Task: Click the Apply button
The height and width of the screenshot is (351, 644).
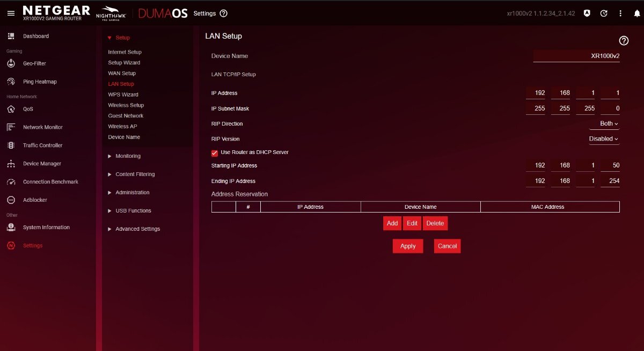Action: click(408, 246)
